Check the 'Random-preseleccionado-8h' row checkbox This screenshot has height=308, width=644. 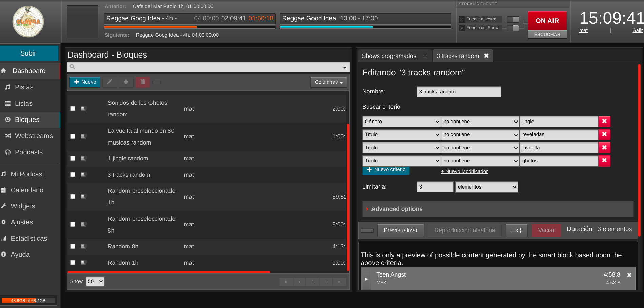[x=73, y=224]
